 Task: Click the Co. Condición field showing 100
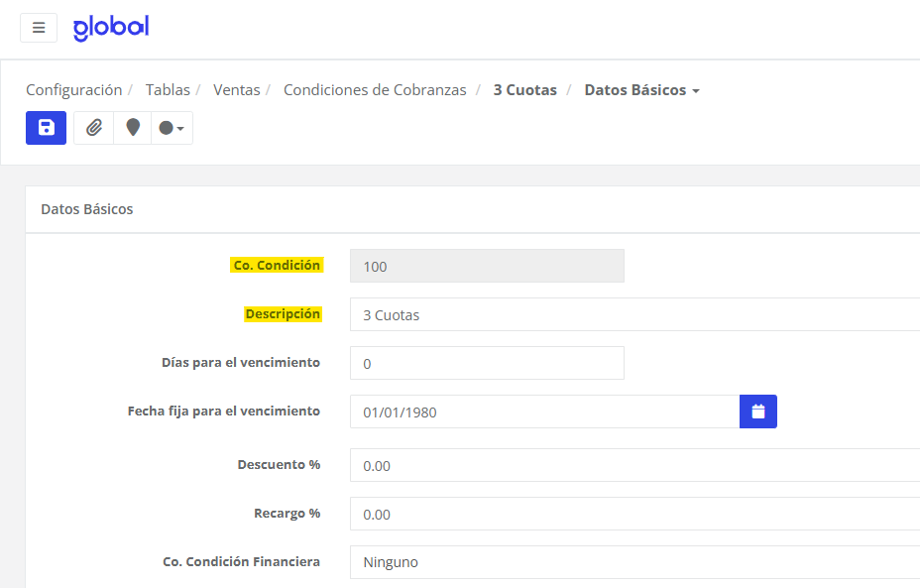[487, 266]
